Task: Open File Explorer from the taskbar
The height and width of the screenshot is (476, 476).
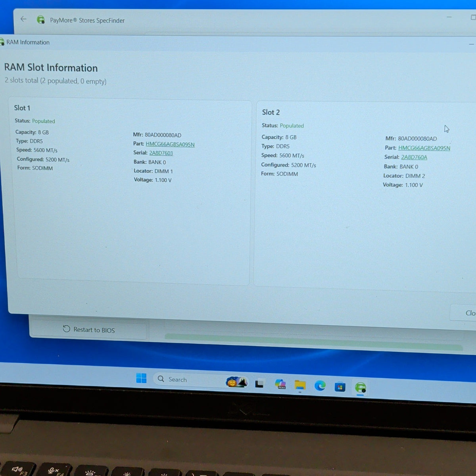Action: pyautogui.click(x=300, y=385)
